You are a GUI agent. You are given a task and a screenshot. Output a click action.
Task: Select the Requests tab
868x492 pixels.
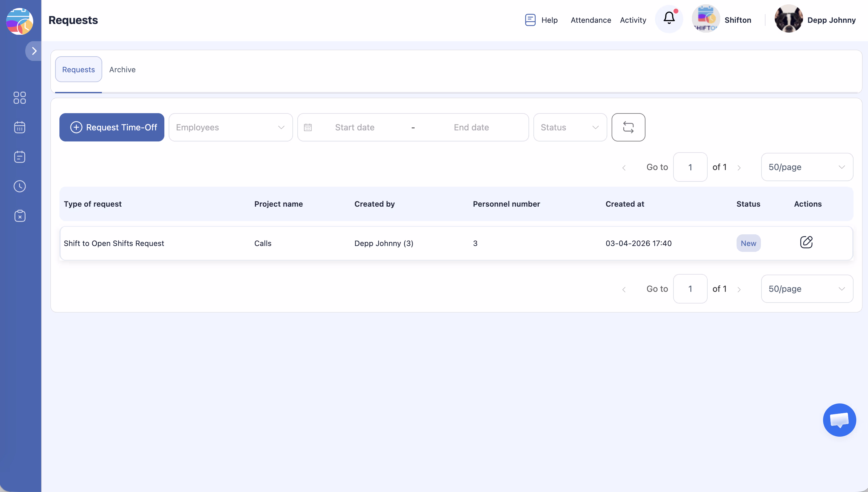click(78, 69)
